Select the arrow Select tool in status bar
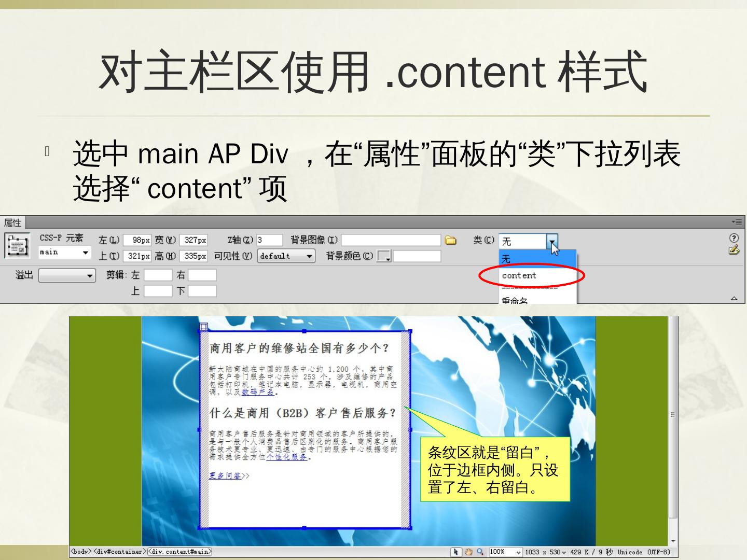The image size is (747, 560). tap(456, 552)
